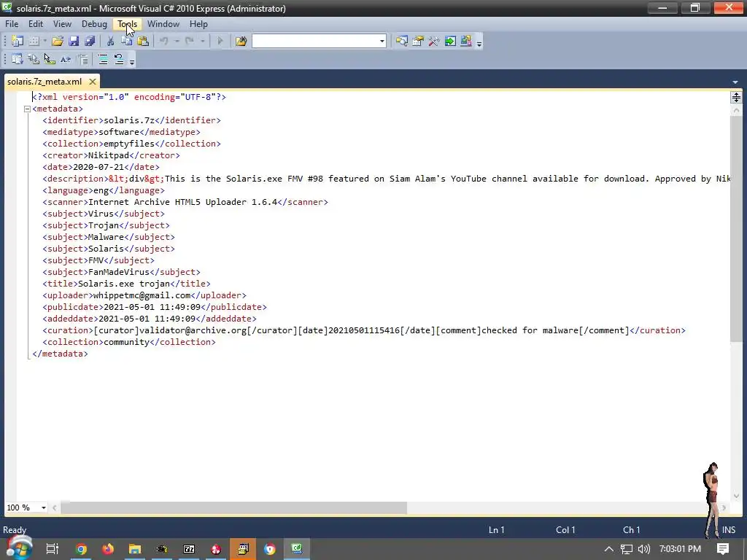The height and width of the screenshot is (560, 747).
Task: Click the Find in Files icon
Action: coord(241,42)
